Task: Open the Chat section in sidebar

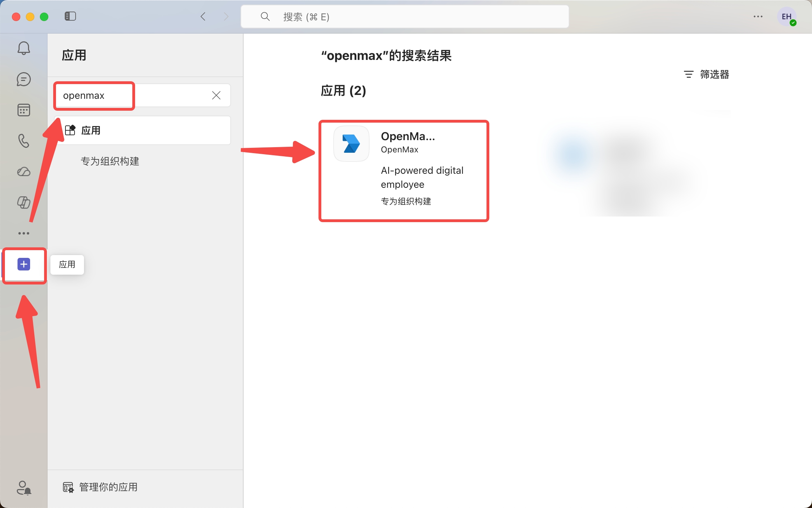Action: click(24, 80)
